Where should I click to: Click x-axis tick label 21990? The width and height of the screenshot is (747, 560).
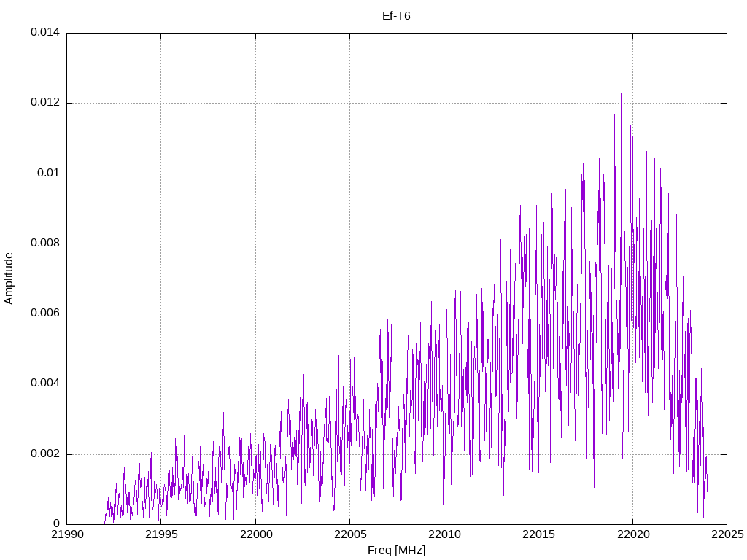(x=66, y=534)
